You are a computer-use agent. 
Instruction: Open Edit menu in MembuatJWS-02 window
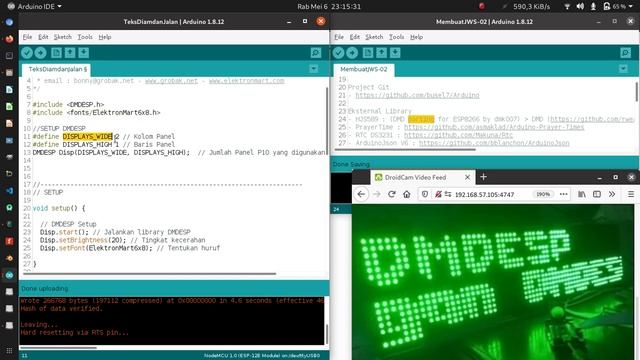(355, 37)
